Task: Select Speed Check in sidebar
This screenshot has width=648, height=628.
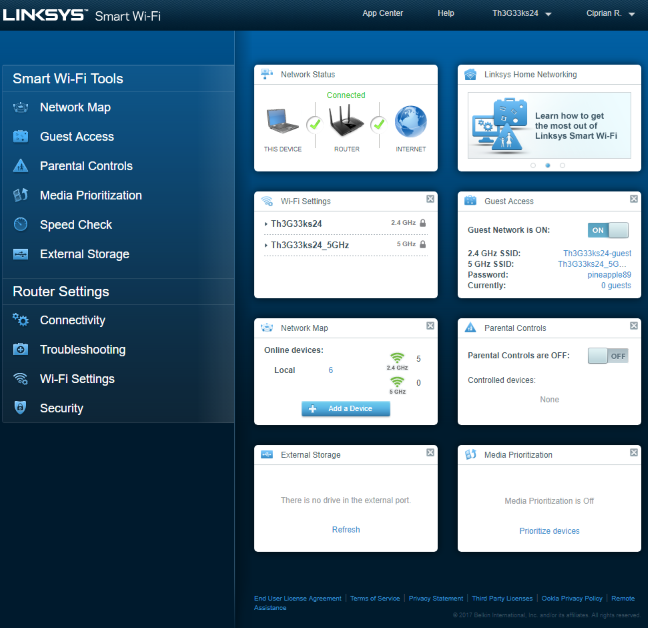Action: click(x=76, y=224)
